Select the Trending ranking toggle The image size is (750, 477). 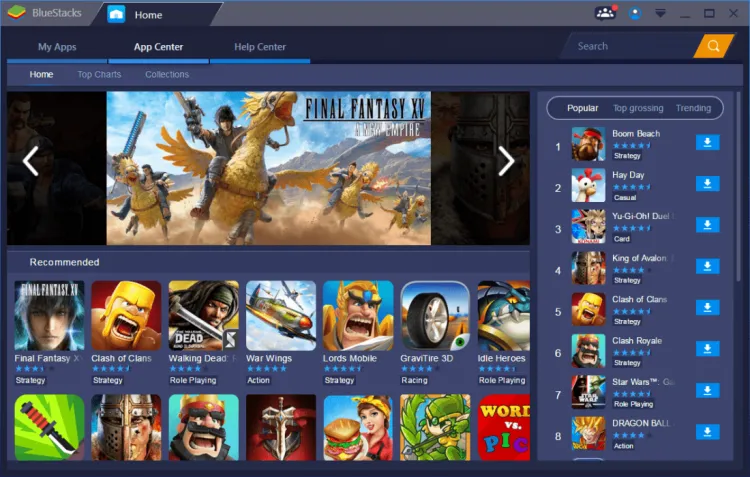pyautogui.click(x=693, y=108)
